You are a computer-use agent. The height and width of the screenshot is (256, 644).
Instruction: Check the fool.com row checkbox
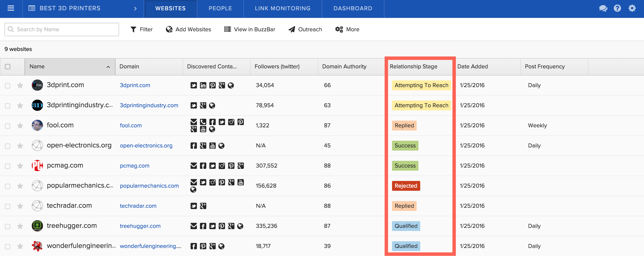coord(8,126)
